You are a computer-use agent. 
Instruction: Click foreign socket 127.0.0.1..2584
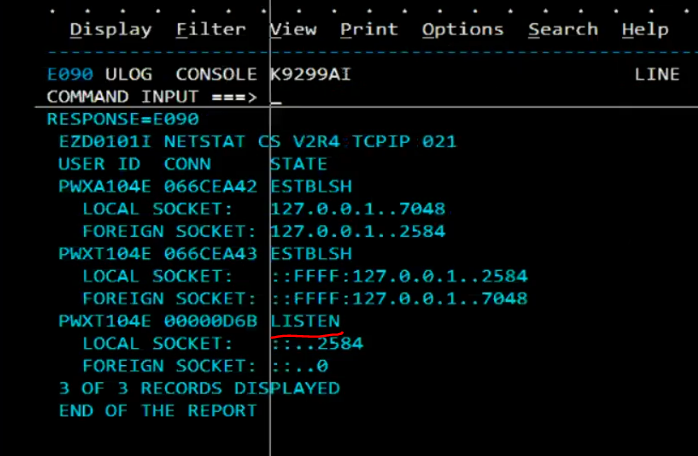358,231
